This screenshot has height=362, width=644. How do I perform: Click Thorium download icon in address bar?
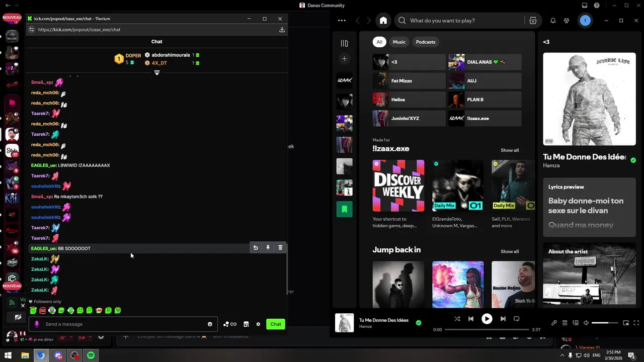282,30
